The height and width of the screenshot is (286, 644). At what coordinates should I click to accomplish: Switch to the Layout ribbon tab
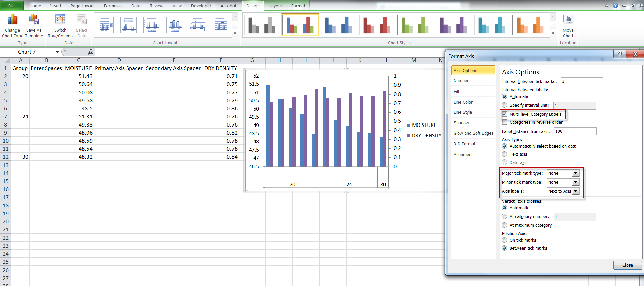[275, 6]
